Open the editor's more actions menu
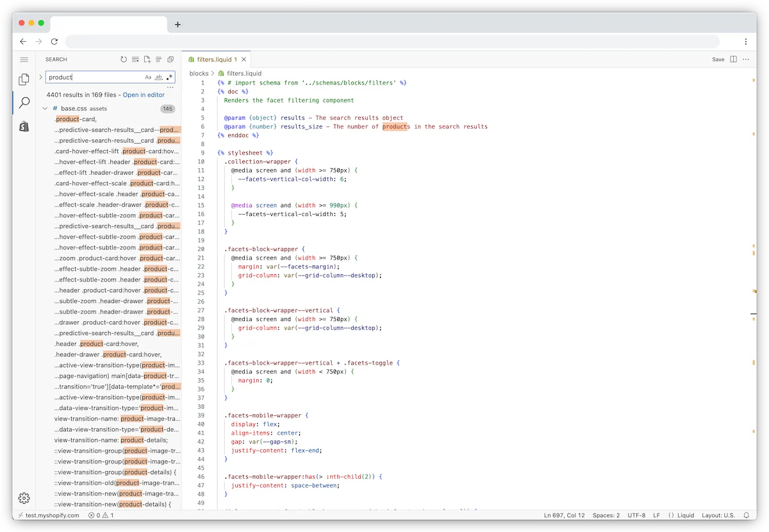 pyautogui.click(x=745, y=60)
